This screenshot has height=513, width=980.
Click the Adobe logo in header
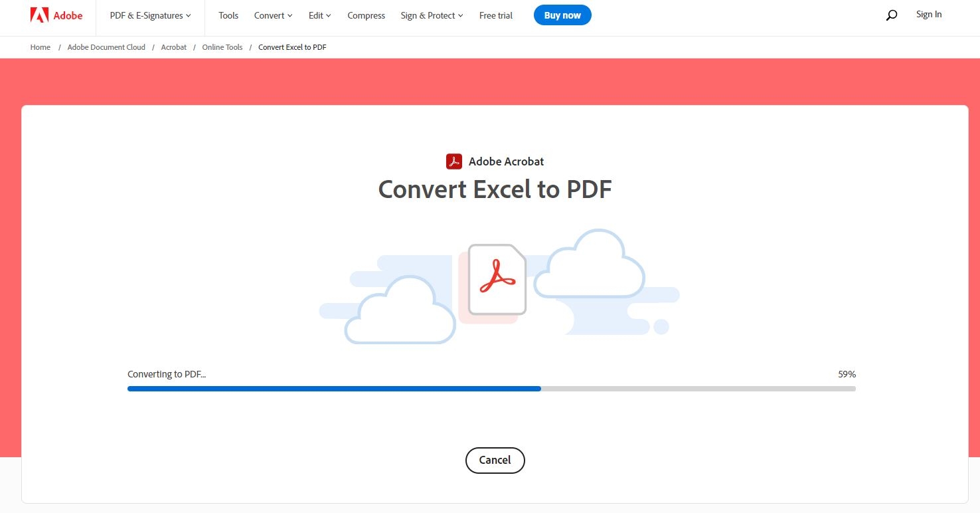tap(56, 15)
